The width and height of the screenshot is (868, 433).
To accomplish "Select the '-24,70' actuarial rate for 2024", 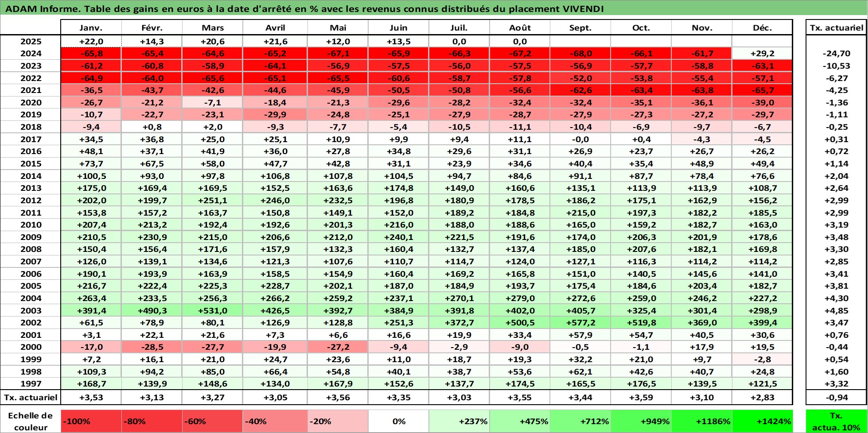I will click(x=836, y=54).
